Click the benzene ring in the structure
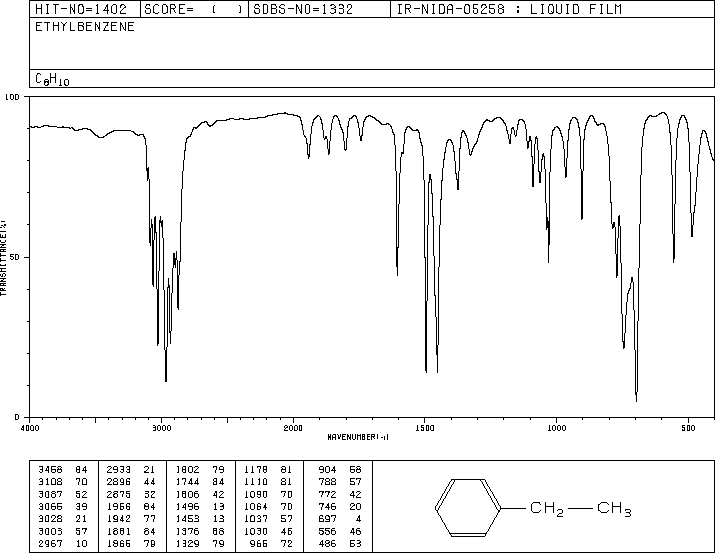715x553 pixels. (x=467, y=507)
